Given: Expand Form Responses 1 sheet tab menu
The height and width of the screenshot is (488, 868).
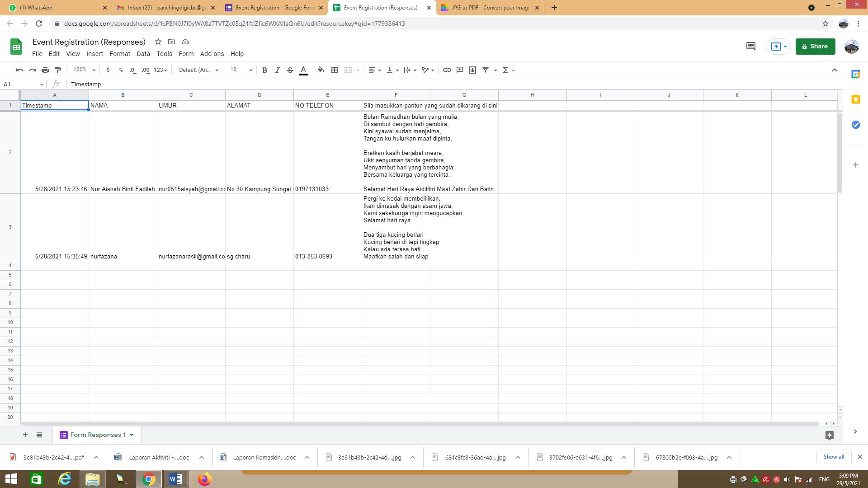Looking at the screenshot, I should click(x=132, y=435).
